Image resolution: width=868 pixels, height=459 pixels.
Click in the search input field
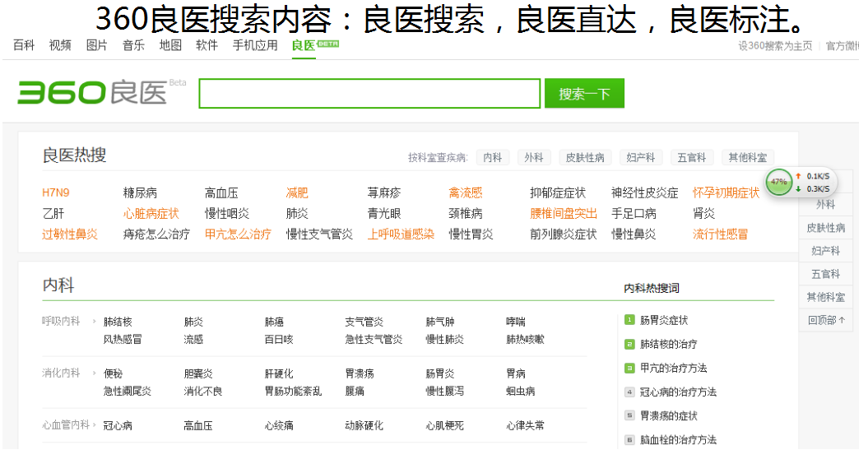coord(369,93)
